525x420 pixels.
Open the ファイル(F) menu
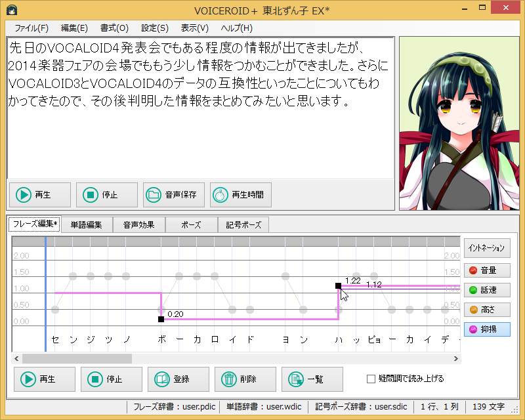pyautogui.click(x=31, y=28)
